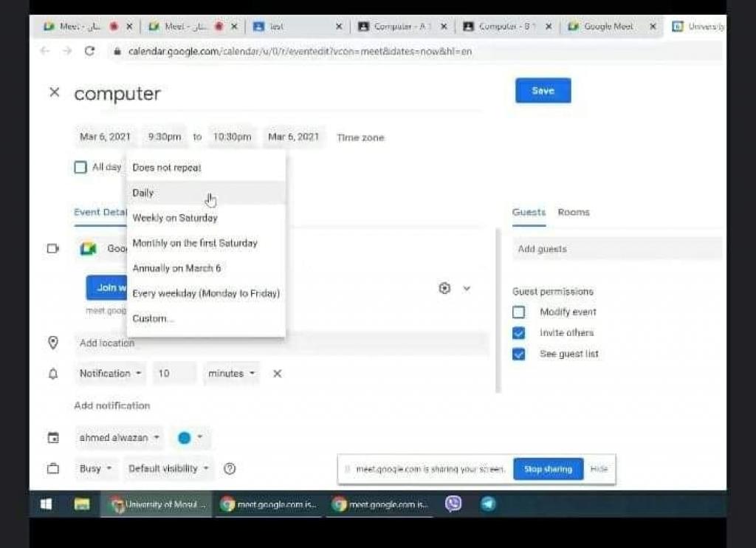Reload the page using browser refresh icon
The height and width of the screenshot is (548, 756).
click(90, 51)
